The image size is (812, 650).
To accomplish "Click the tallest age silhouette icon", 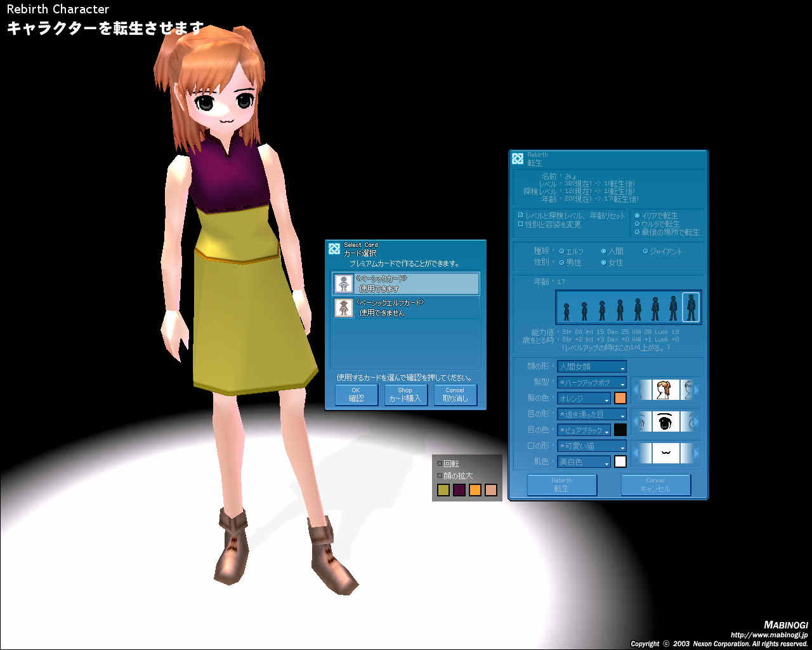I will click(x=691, y=307).
